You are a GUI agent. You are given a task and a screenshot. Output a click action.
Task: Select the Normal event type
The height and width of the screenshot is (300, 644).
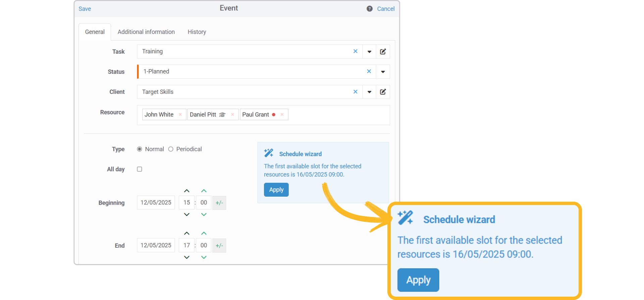140,149
